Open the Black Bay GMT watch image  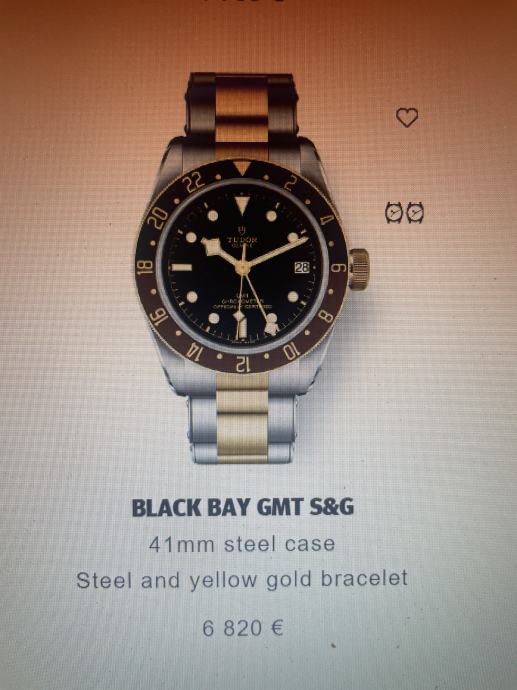[x=250, y=268]
